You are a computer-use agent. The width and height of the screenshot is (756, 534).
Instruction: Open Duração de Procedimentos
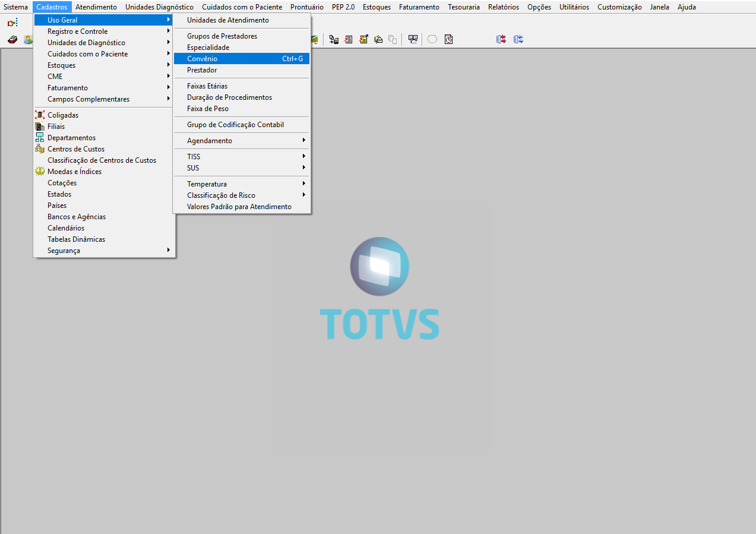tap(242, 97)
